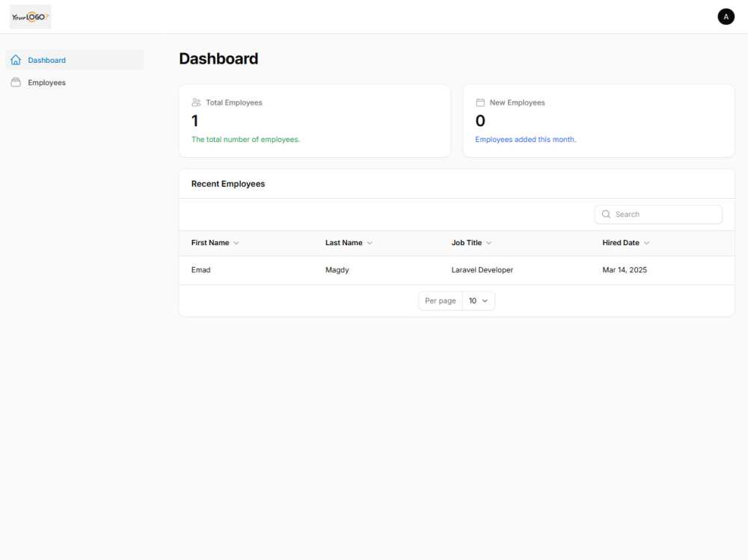Click 'Employees added this month.' text
748x560 pixels.
point(526,139)
